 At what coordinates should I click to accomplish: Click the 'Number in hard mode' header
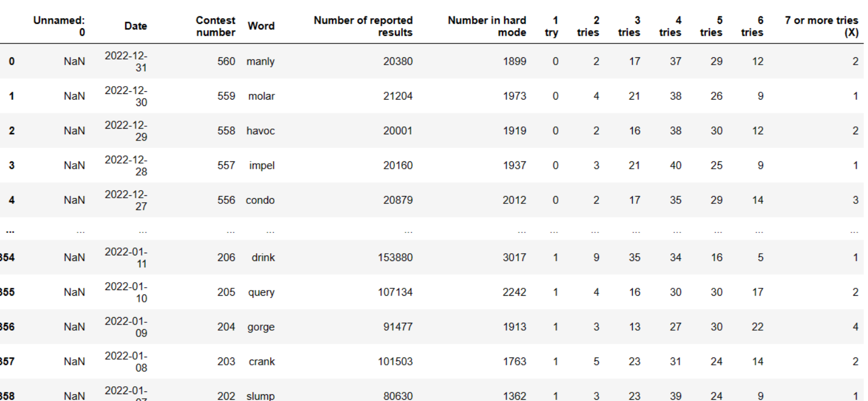(x=487, y=26)
